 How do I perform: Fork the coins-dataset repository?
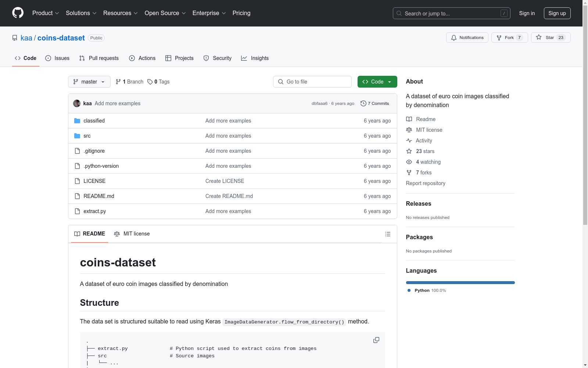[509, 38]
